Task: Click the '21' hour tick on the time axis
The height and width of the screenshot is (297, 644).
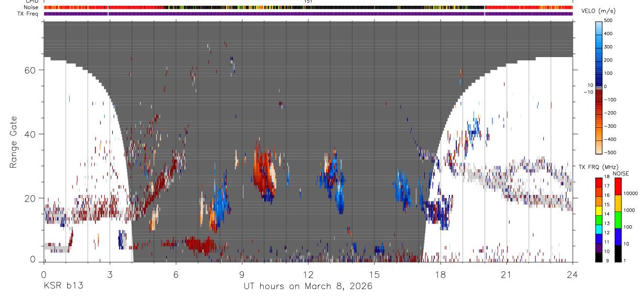Action: 506,274
